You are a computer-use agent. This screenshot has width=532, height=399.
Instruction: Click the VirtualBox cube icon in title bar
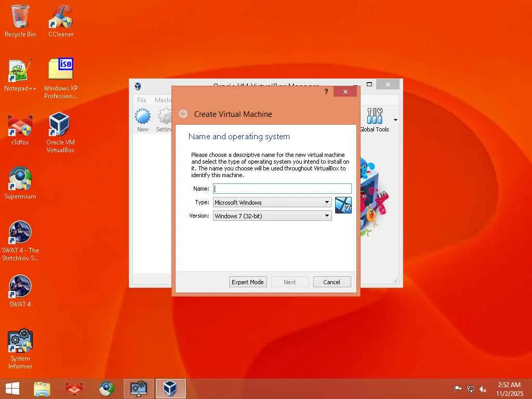click(138, 86)
